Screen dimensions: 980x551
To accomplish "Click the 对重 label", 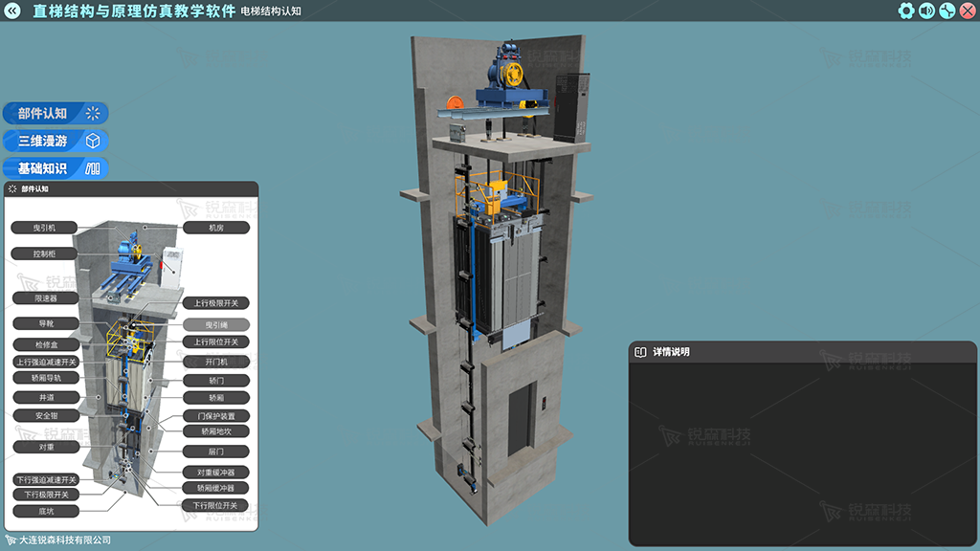I will pos(46,448).
